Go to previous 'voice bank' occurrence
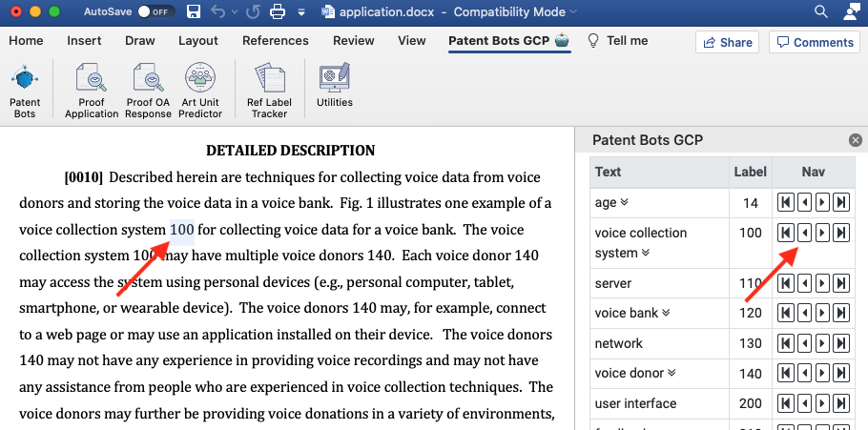The image size is (868, 430). 804,314
